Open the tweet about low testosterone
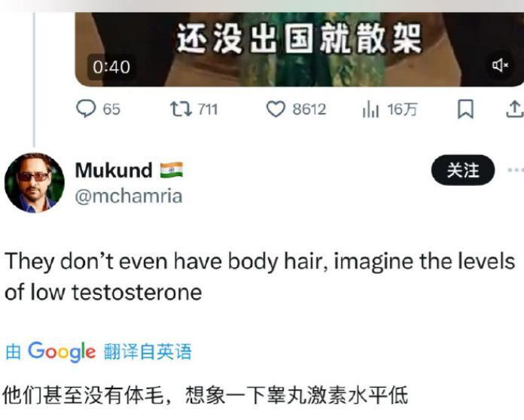Viewport: 524px width, 420px height. click(260, 277)
